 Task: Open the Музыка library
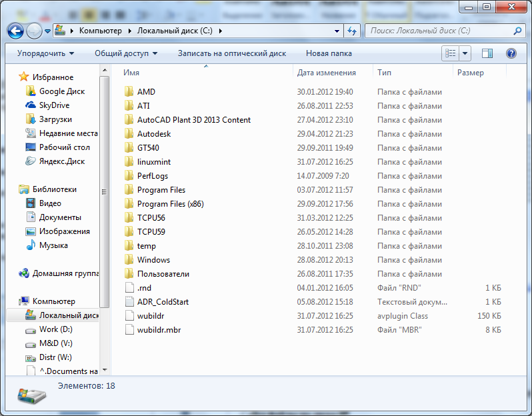(x=47, y=245)
